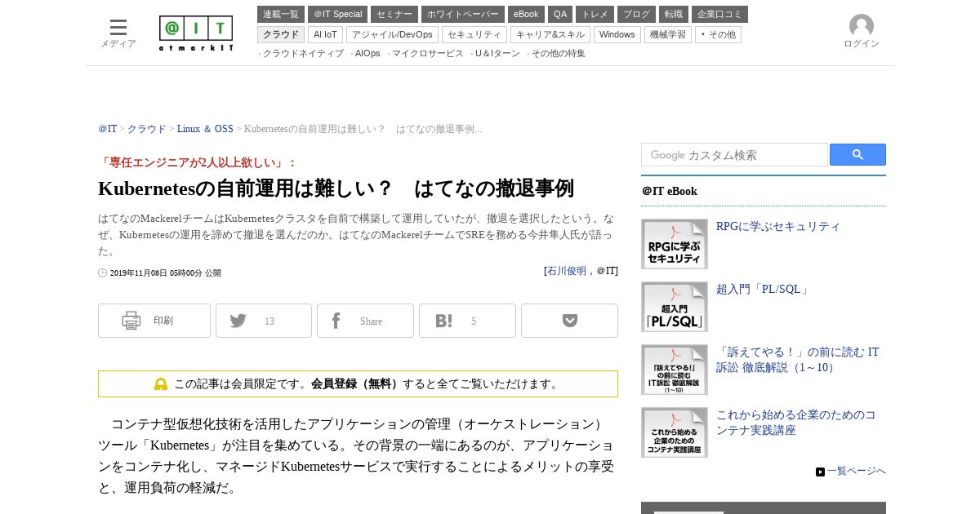Select the クラウド category tab
This screenshot has height=514, width=980.
pyautogui.click(x=281, y=35)
